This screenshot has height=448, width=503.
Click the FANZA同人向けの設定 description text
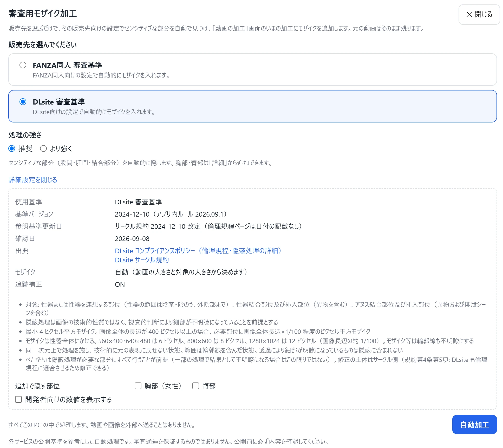pos(101,75)
